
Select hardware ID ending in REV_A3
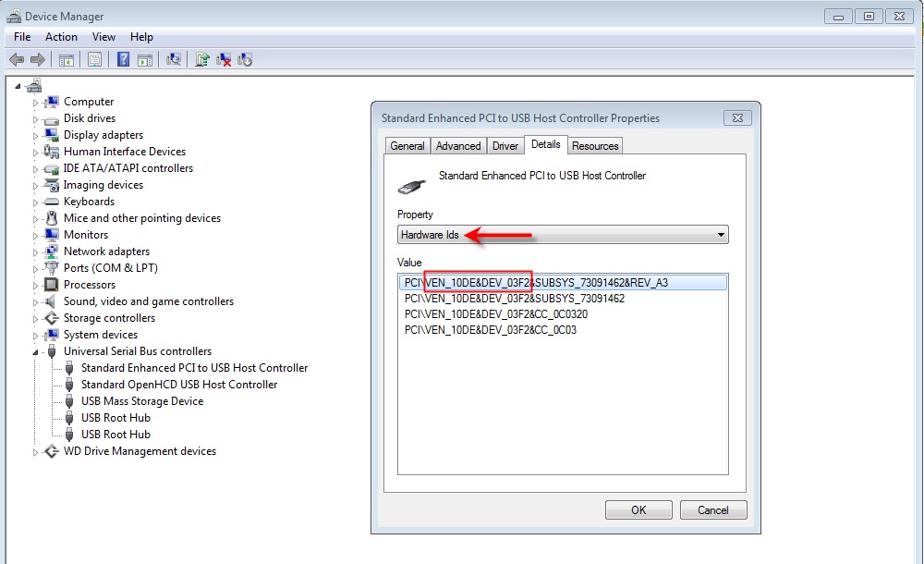[563, 283]
